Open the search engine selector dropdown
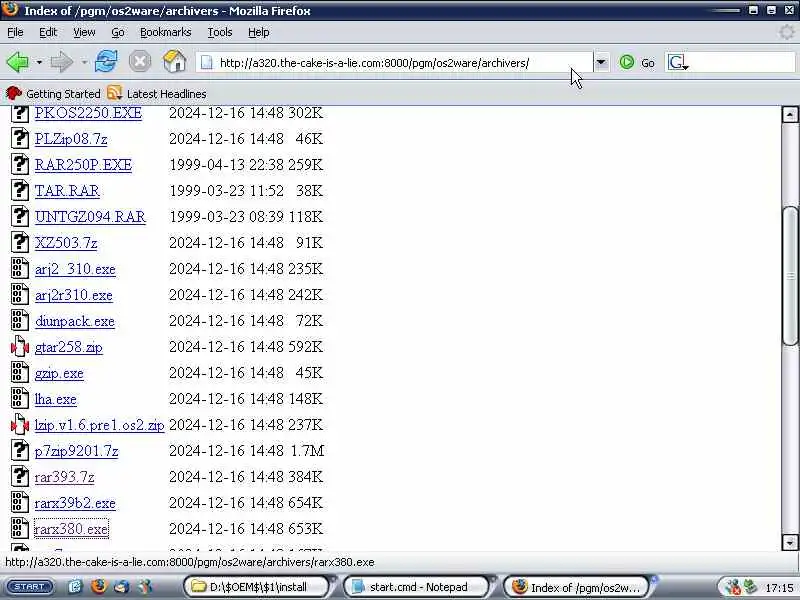This screenshot has width=800, height=600. coord(678,63)
